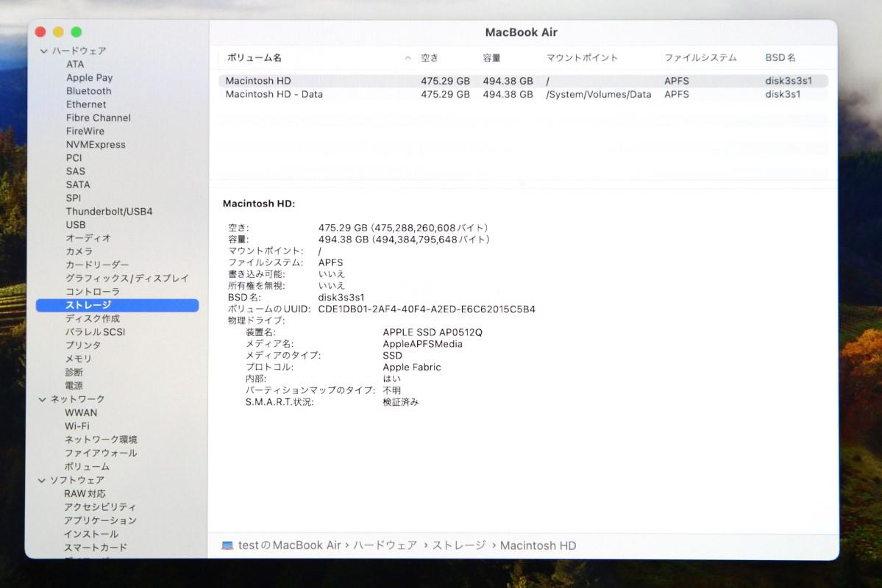Click S.M.A.R.T. status 検証済み value
The height and width of the screenshot is (588, 882).
[400, 402]
